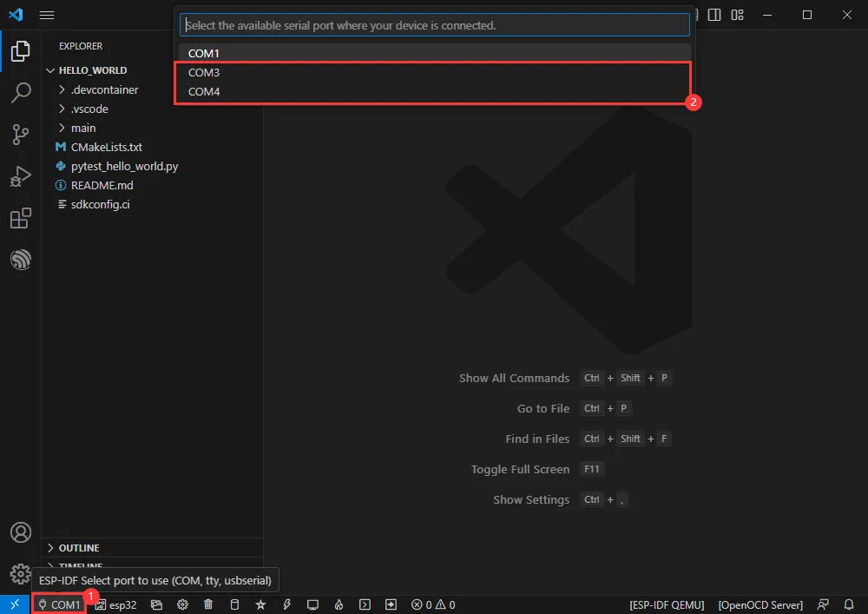The height and width of the screenshot is (614, 868).
Task: Click the COM1 port button in status bar
Action: (x=59, y=604)
